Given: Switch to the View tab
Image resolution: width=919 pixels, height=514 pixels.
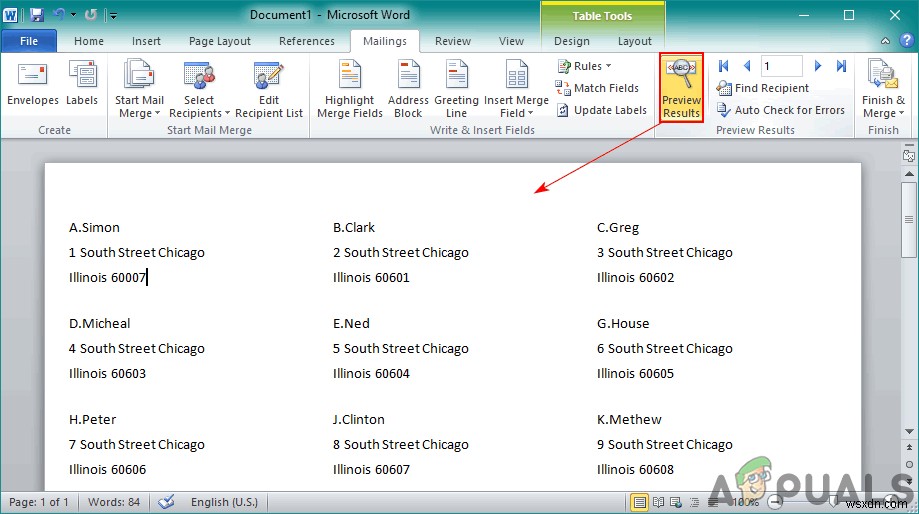Looking at the screenshot, I should (511, 41).
